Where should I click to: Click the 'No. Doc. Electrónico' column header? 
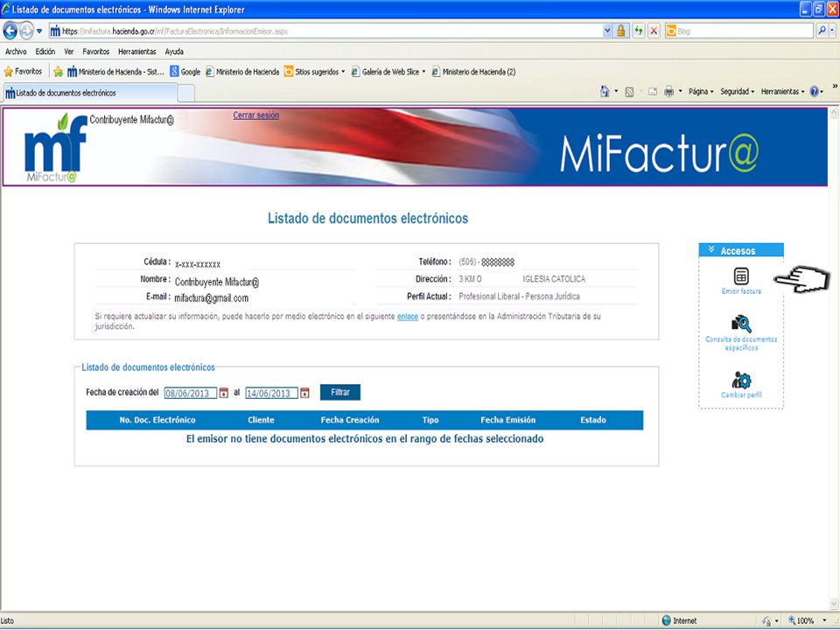(157, 420)
